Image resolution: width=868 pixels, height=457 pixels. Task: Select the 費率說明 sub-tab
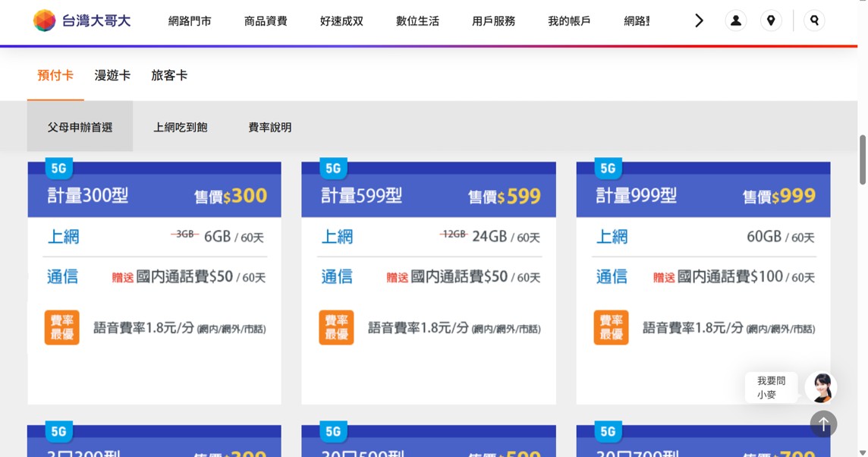pos(269,128)
